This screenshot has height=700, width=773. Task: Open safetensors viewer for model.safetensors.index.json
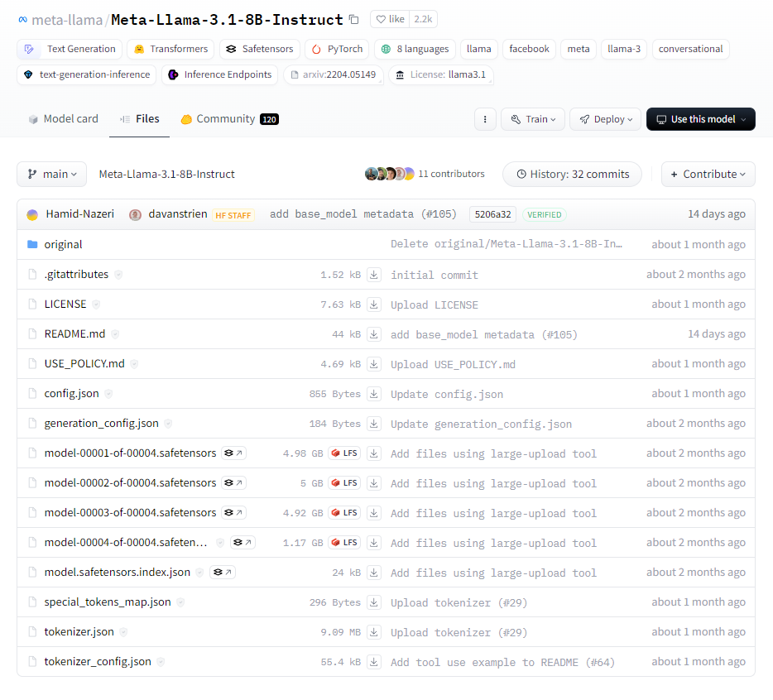pos(223,573)
